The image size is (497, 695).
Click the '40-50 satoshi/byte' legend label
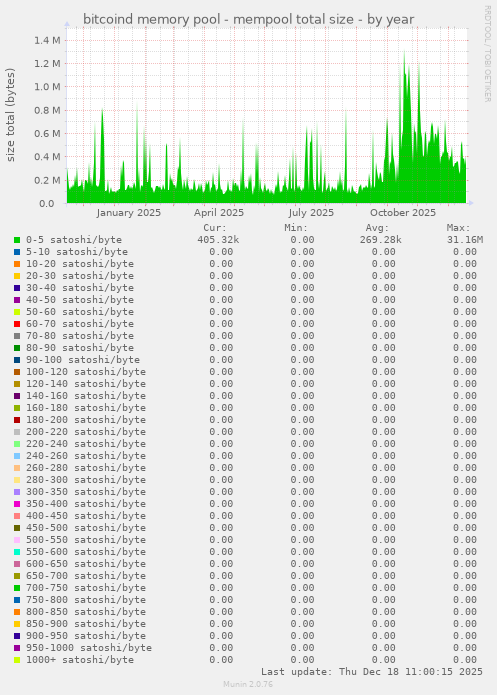[x=80, y=300]
